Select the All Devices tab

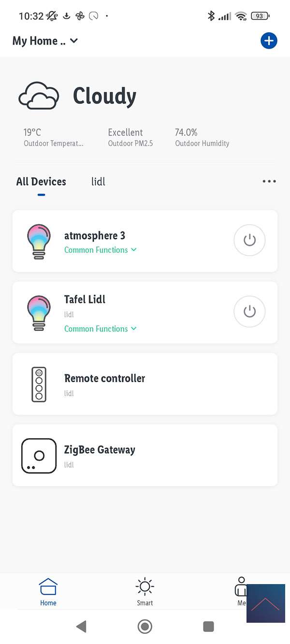click(x=41, y=182)
